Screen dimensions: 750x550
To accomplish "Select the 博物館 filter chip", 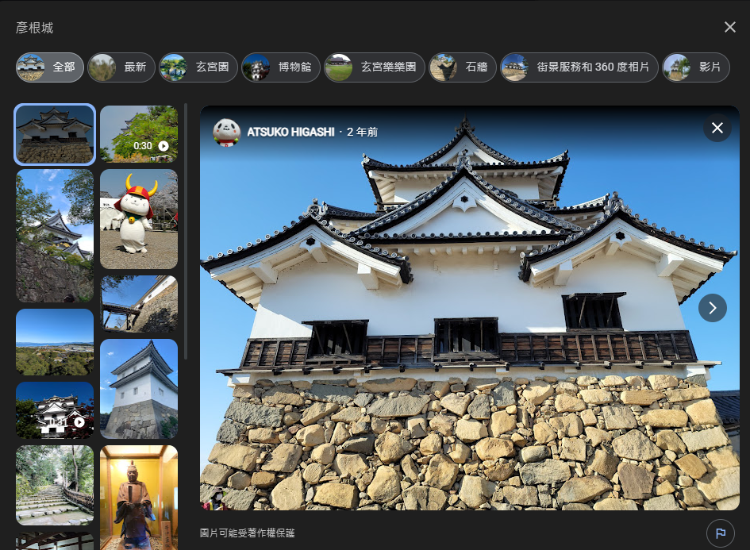I will (x=281, y=67).
